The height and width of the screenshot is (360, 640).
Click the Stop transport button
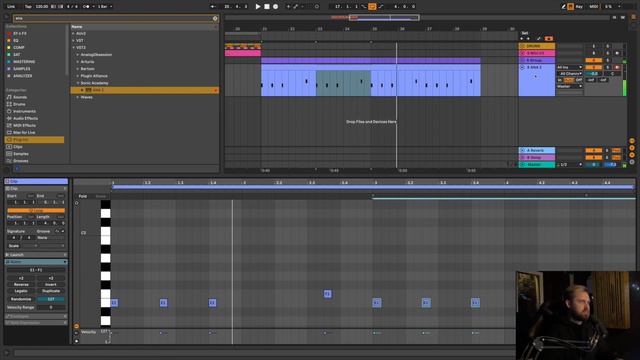click(x=267, y=7)
